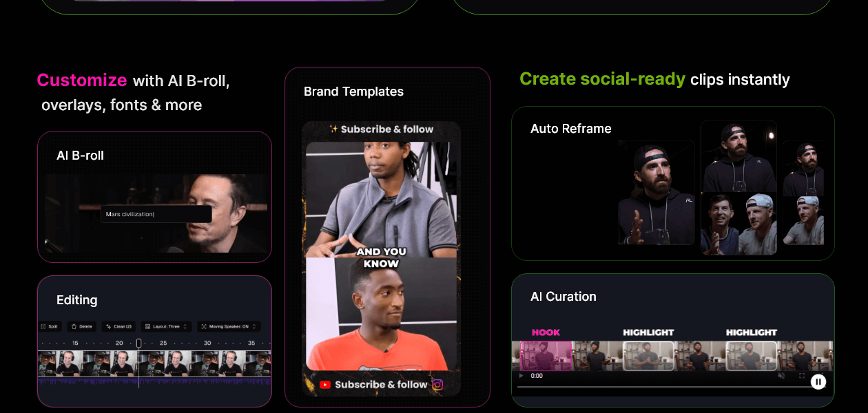
Task: Select the first HIGHLIGHT segment label
Action: click(648, 332)
